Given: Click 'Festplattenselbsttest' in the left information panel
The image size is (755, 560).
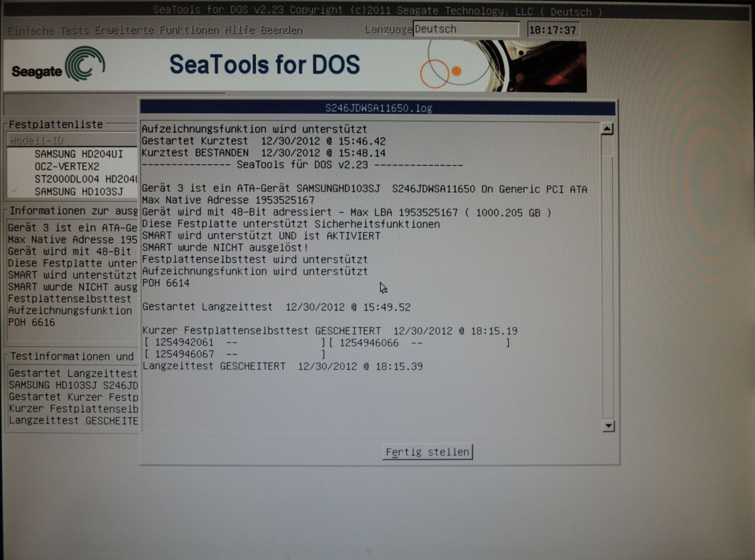Looking at the screenshot, I should tap(70, 299).
